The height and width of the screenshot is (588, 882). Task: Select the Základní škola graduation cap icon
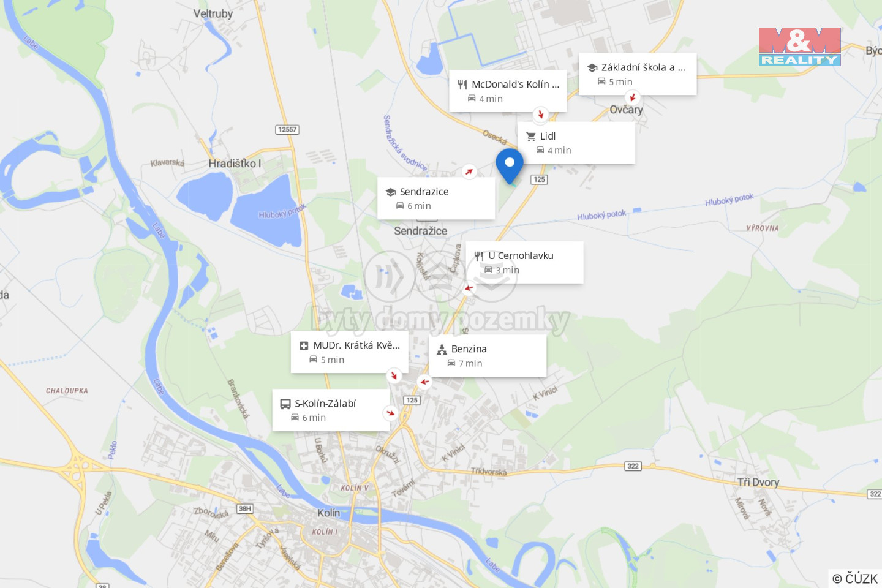pyautogui.click(x=592, y=68)
